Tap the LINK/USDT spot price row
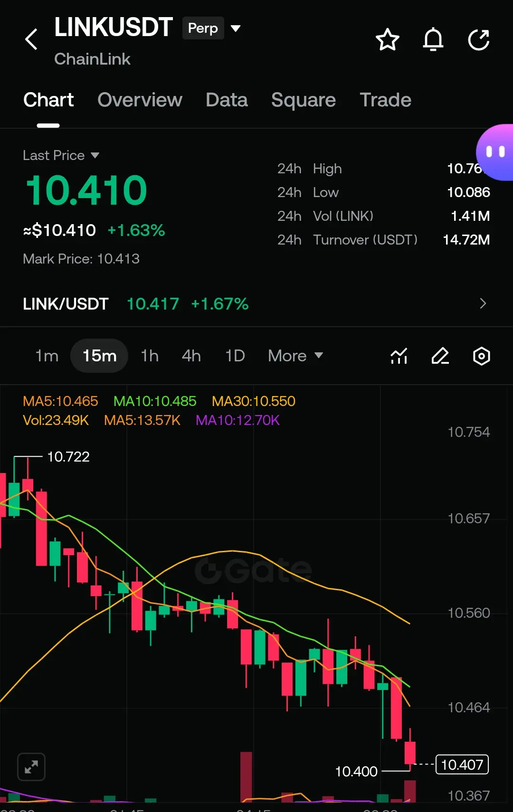 pyautogui.click(x=256, y=303)
